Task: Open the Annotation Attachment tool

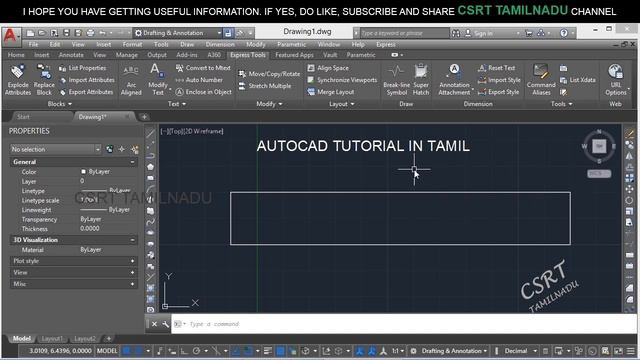Action: 454,80
